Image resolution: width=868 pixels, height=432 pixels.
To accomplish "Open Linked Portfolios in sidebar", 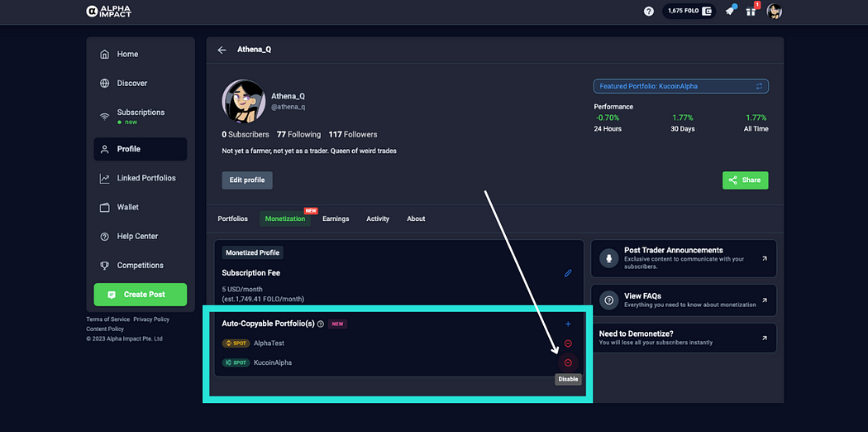I will [x=140, y=178].
